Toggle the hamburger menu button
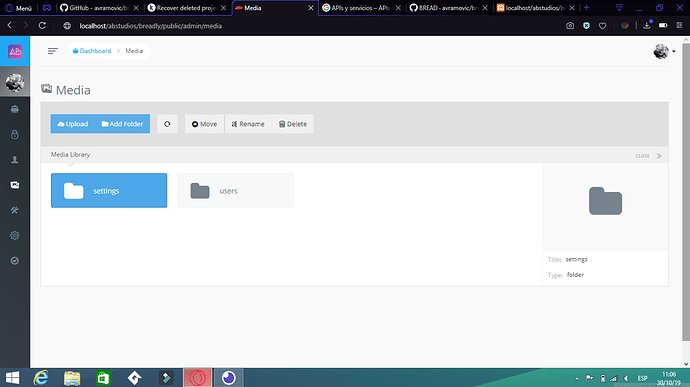Image resolution: width=690 pixels, height=387 pixels. pos(53,51)
